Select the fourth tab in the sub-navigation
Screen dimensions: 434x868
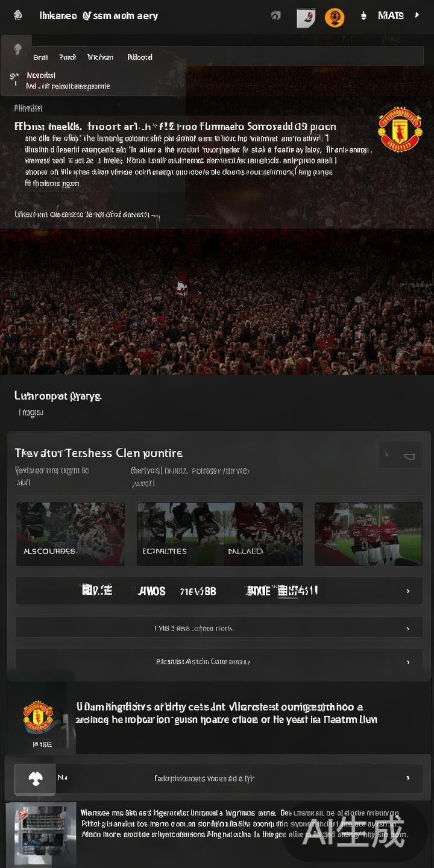(140, 57)
